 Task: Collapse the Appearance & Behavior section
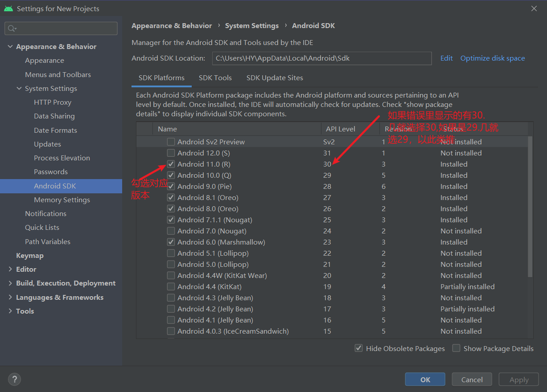[10, 46]
